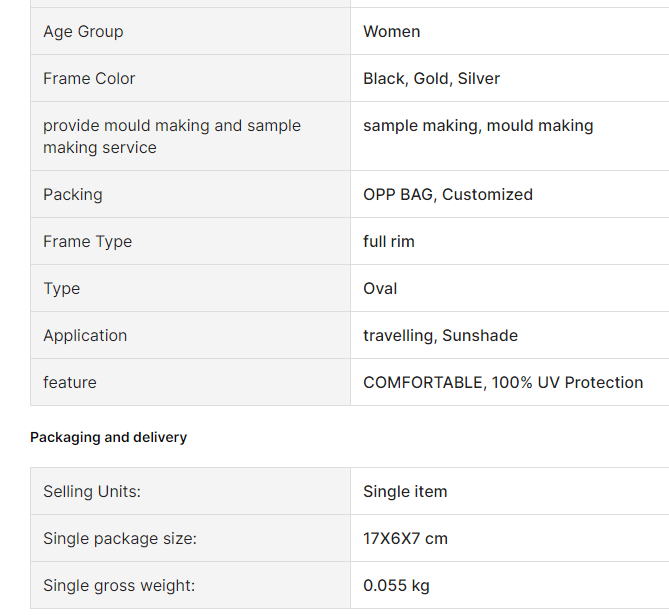Select the OPP BAG, Customized value

point(448,195)
